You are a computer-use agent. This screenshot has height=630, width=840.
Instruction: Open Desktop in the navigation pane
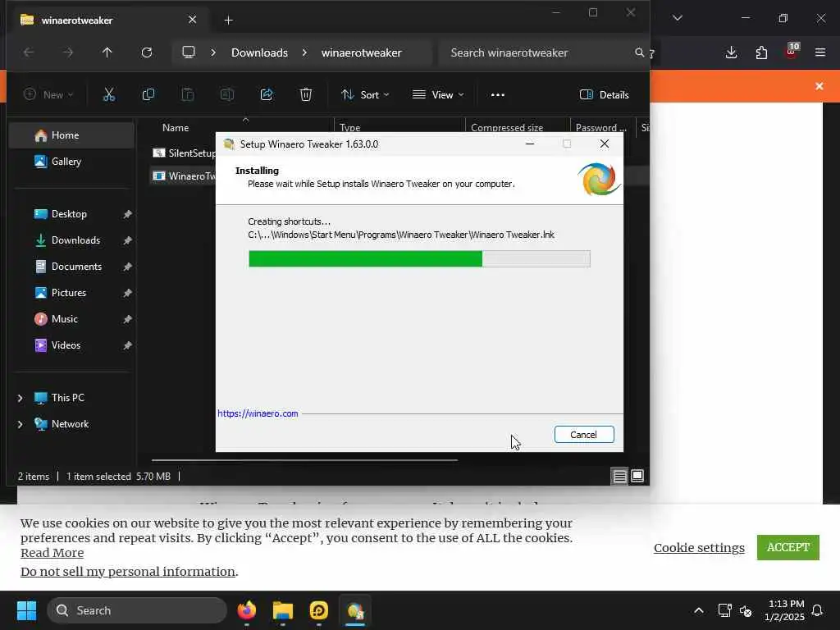point(71,214)
